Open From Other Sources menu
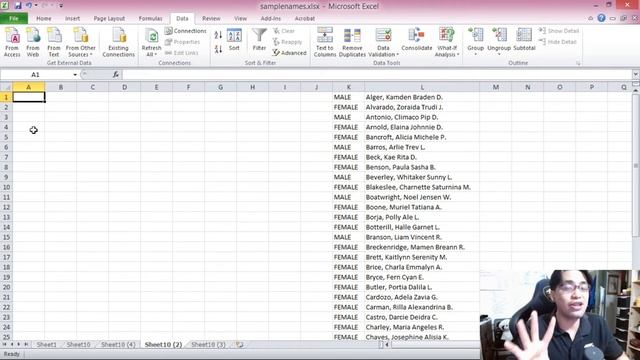 point(80,42)
